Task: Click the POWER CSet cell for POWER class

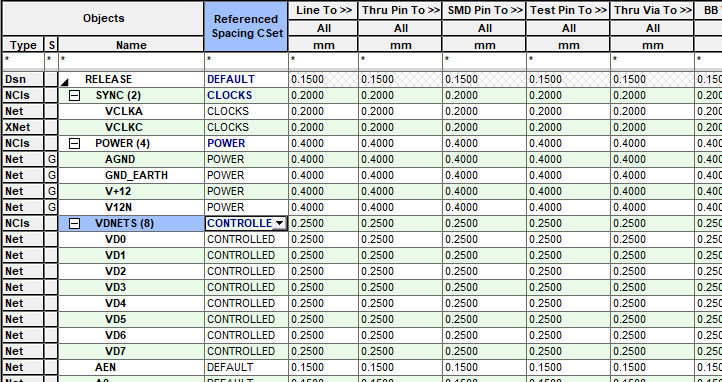Action: (x=246, y=144)
